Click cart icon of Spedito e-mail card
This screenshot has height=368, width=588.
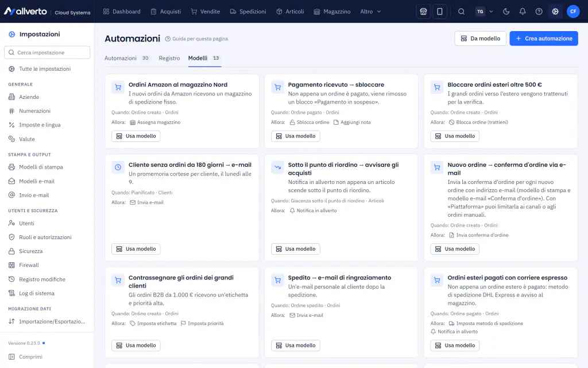pos(277,280)
